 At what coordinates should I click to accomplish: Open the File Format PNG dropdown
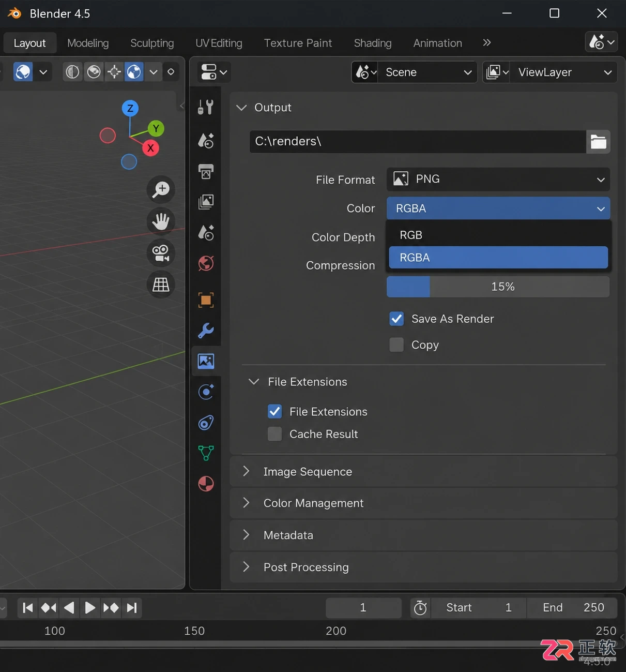point(498,179)
